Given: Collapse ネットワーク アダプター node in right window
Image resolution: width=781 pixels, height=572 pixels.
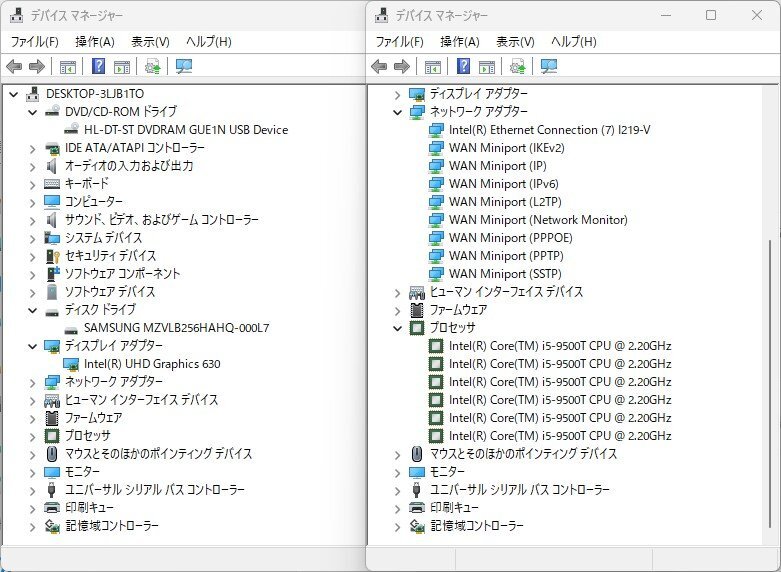Looking at the screenshot, I should (397, 112).
